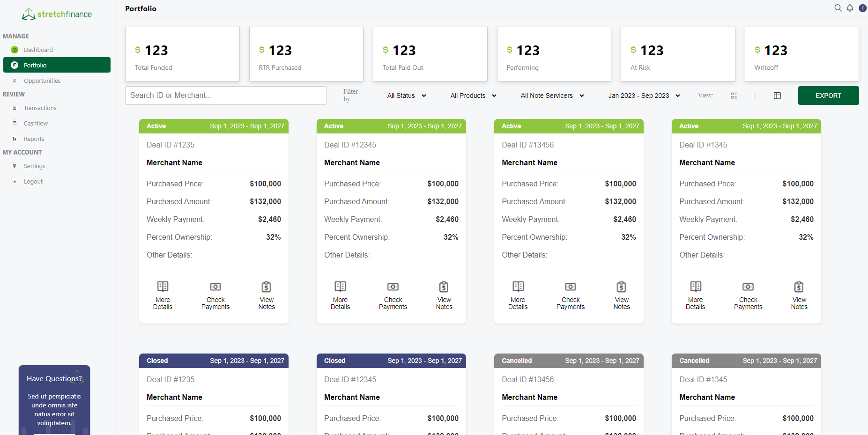
Task: Click the search magnifier icon in header
Action: pos(838,8)
